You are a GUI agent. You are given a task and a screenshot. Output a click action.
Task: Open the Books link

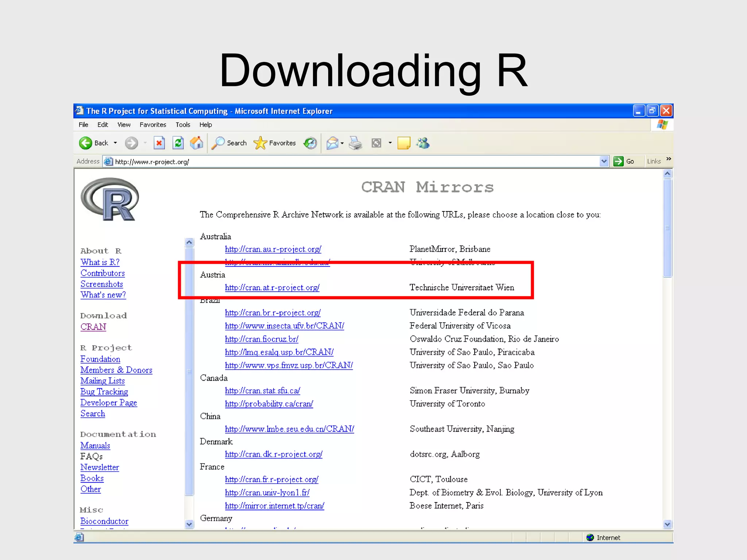point(92,478)
